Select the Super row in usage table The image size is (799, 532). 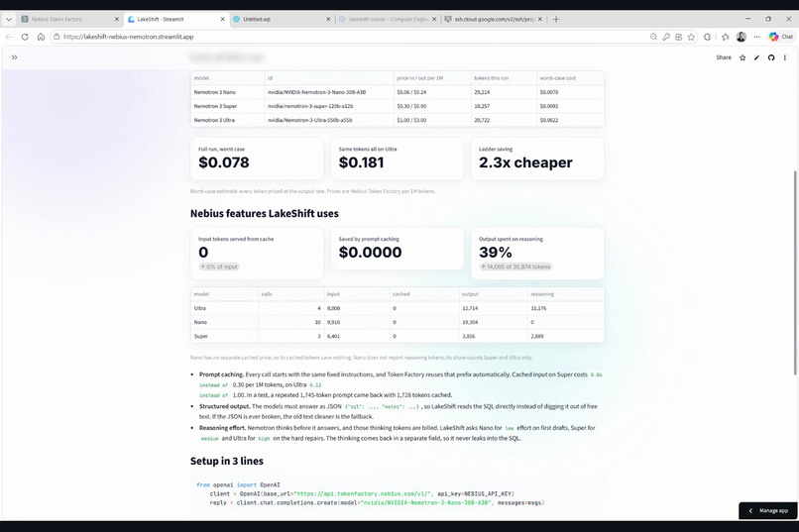tap(398, 336)
